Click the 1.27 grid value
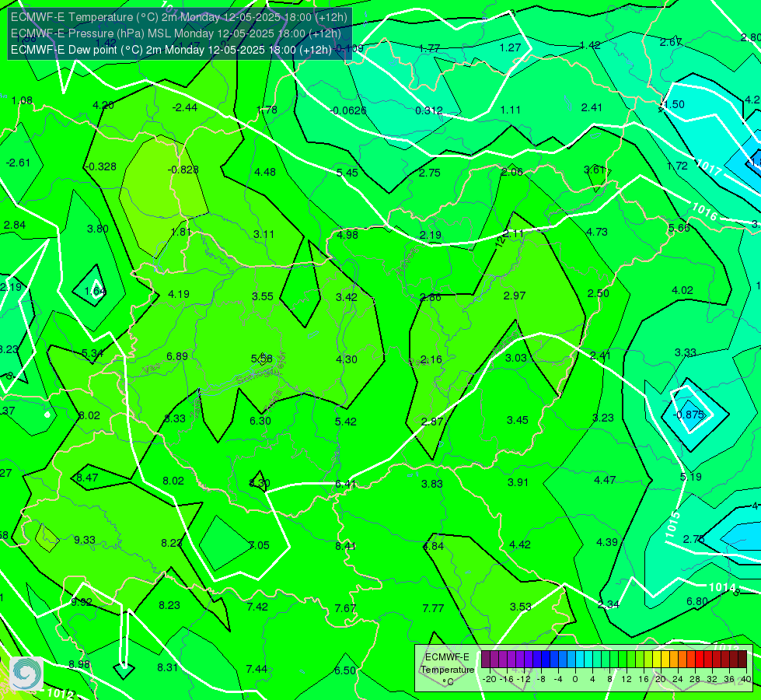This screenshot has height=700, width=761. click(510, 47)
